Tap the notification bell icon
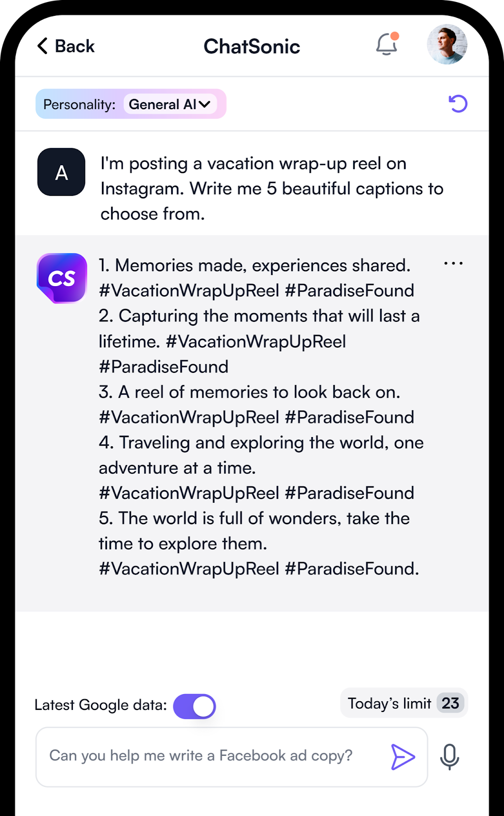 (x=387, y=44)
